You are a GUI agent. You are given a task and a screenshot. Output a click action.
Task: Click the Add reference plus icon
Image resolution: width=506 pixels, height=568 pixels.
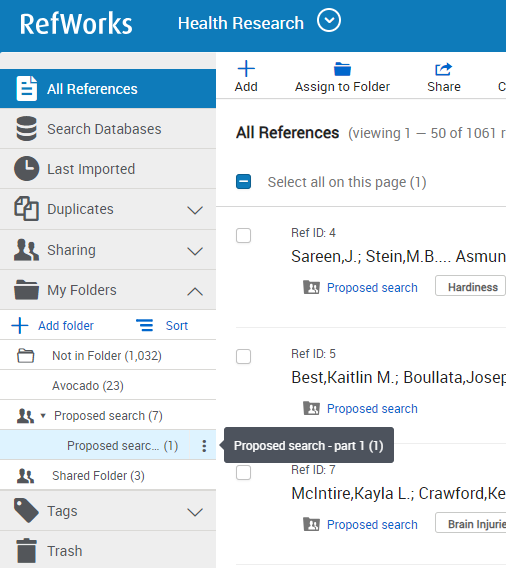point(246,69)
